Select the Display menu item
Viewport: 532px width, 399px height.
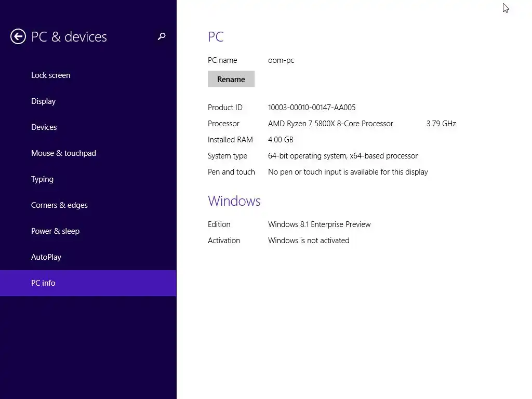pos(88,101)
